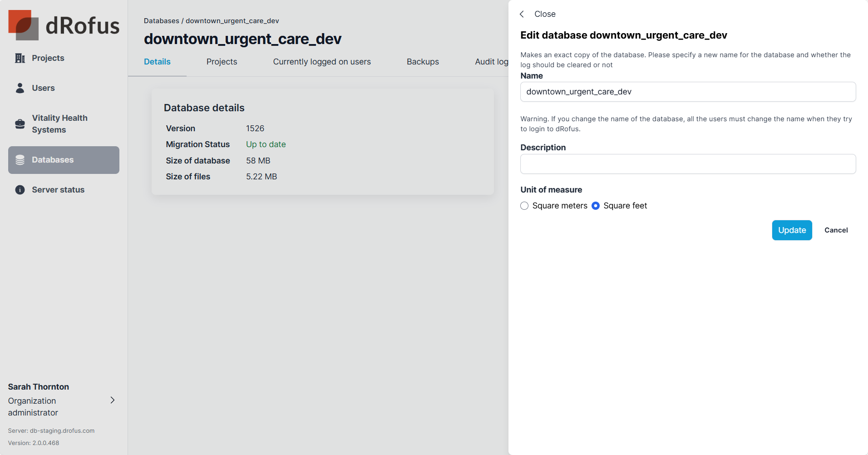
Task: Focus the database Name input field
Action: tap(688, 92)
